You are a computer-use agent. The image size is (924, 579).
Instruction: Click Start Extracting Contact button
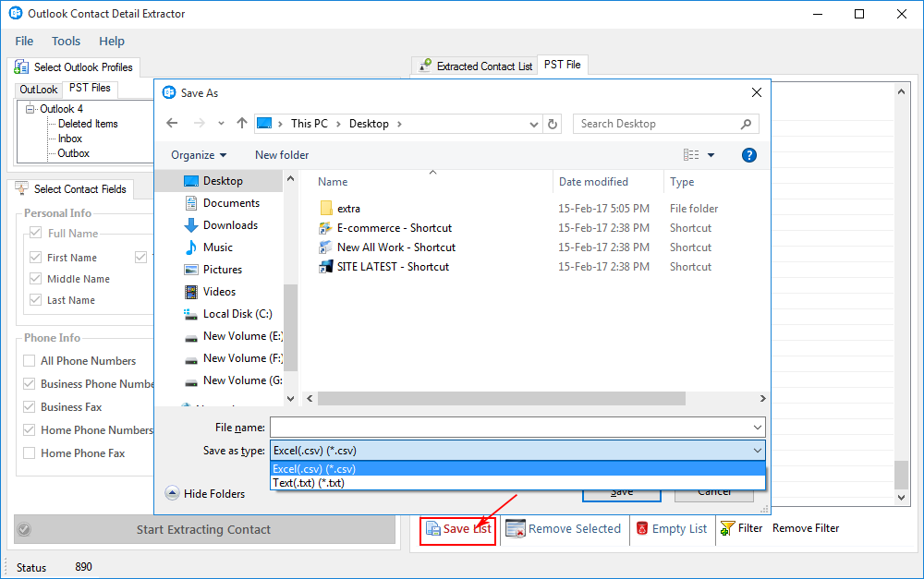click(x=204, y=529)
